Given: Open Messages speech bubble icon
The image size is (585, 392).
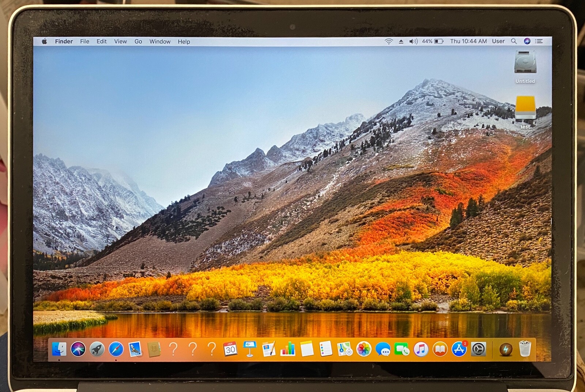Looking at the screenshot, I should point(383,350).
